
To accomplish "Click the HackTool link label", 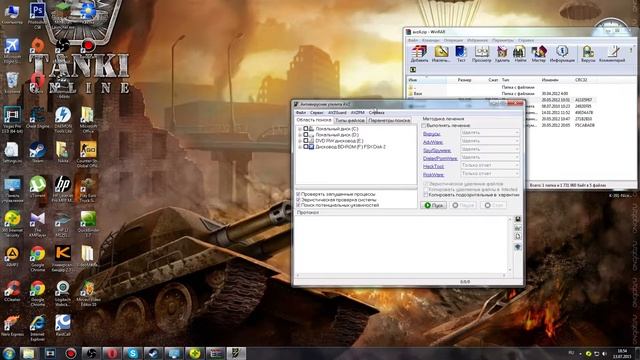I will 433,167.
